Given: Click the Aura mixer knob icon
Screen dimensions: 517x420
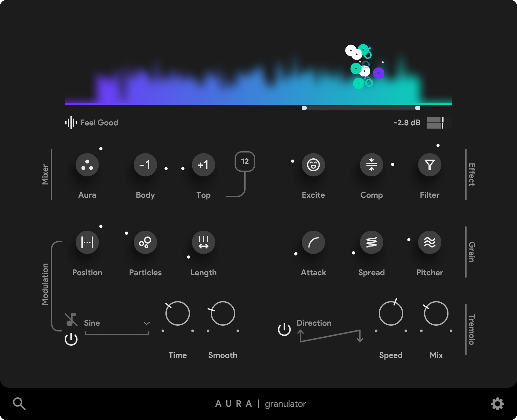Looking at the screenshot, I should (x=87, y=165).
